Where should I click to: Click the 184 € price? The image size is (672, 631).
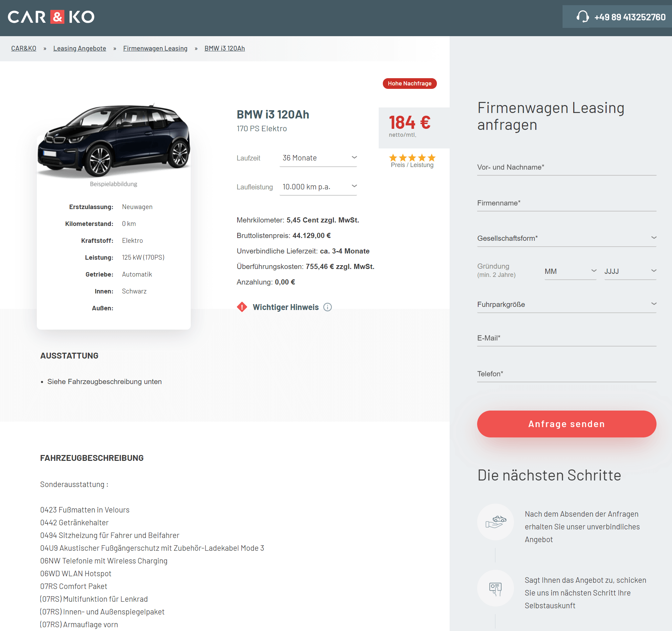[410, 122]
